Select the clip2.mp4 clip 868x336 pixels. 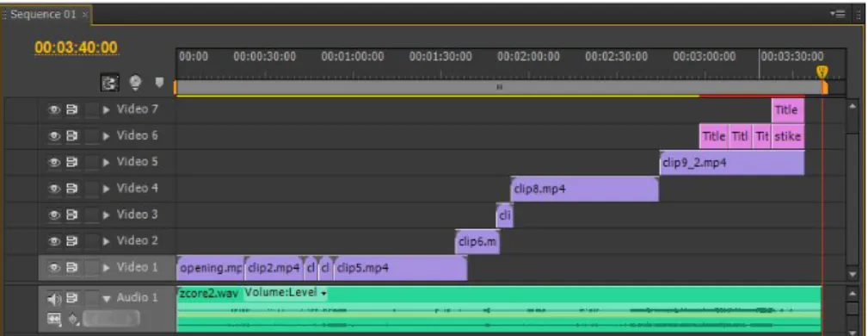coord(274,268)
